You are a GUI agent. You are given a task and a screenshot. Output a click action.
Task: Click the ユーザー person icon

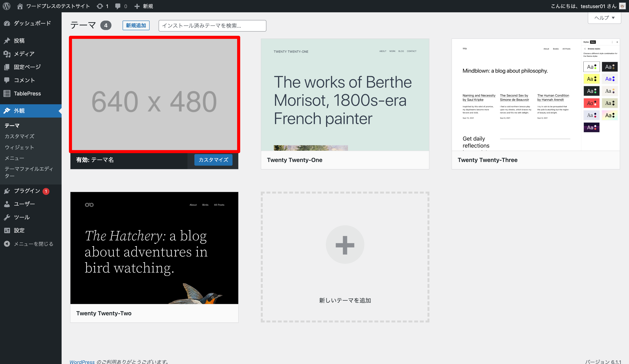pos(7,204)
